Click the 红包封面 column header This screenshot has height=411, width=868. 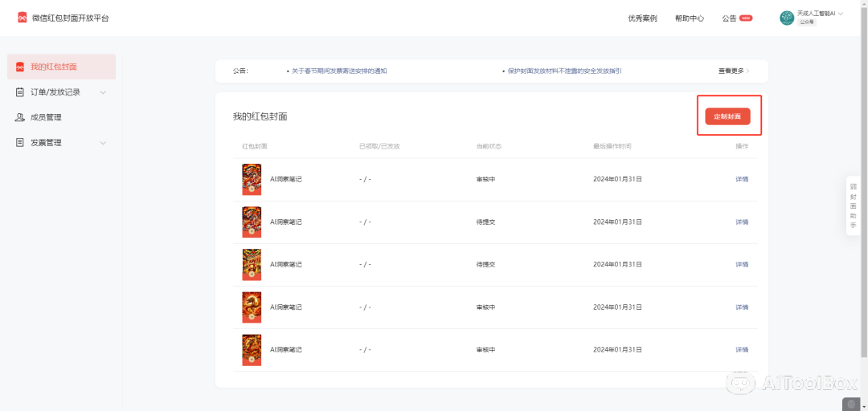coord(255,147)
